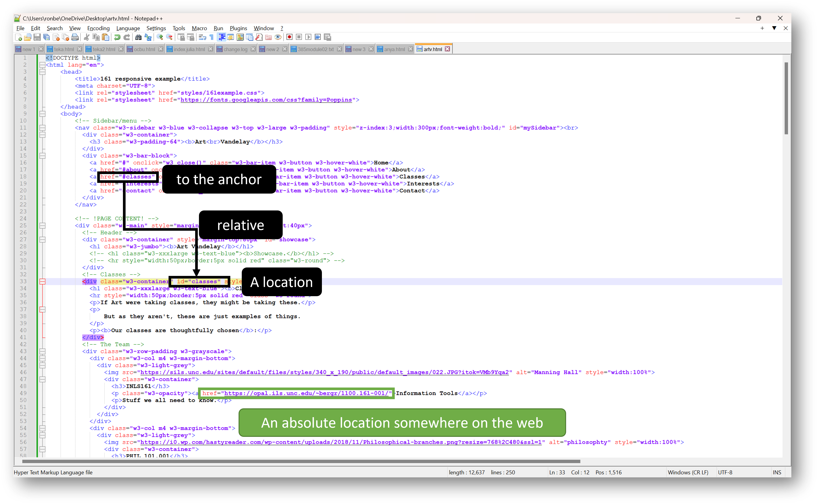Click the Replace toolbar icon
Screen dimensions: 818x504
click(148, 37)
